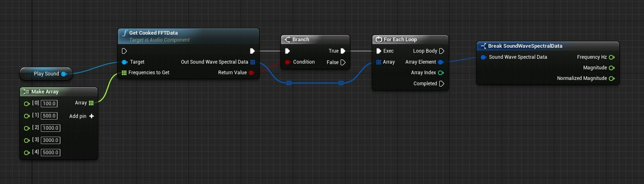Select the Frequencies to Get array pin
The width and height of the screenshot is (644, 184).
(124, 73)
